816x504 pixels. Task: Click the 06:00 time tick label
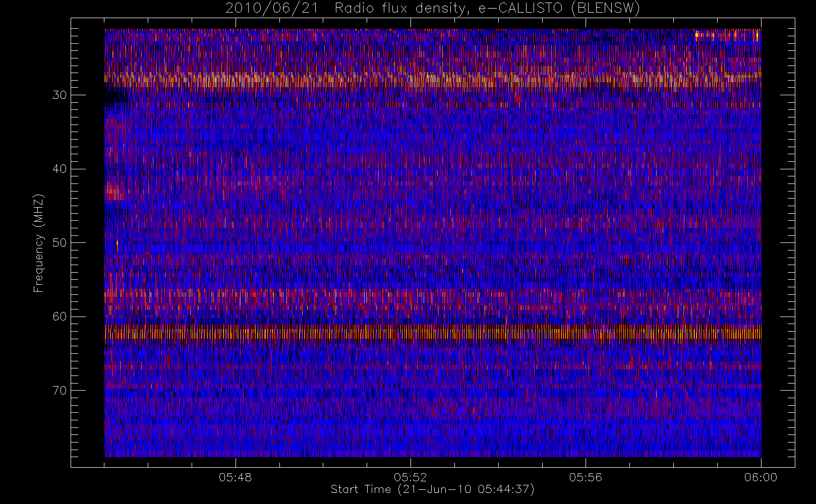pos(761,477)
